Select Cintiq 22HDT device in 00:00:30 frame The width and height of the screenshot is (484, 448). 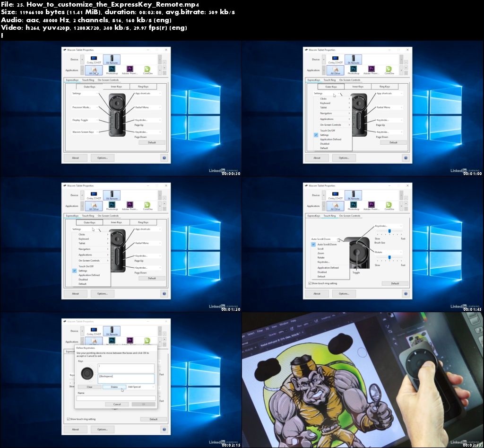tap(94, 59)
